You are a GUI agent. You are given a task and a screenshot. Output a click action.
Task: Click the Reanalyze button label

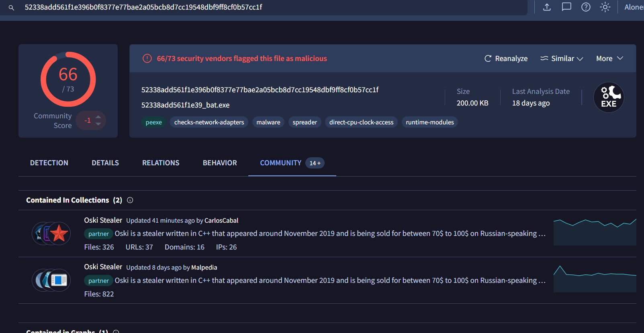[511, 59]
